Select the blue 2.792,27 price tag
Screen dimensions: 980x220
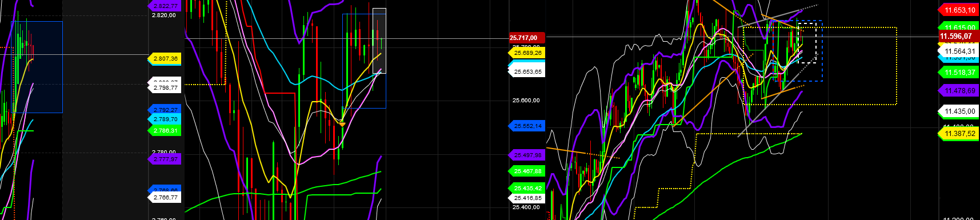pos(165,110)
